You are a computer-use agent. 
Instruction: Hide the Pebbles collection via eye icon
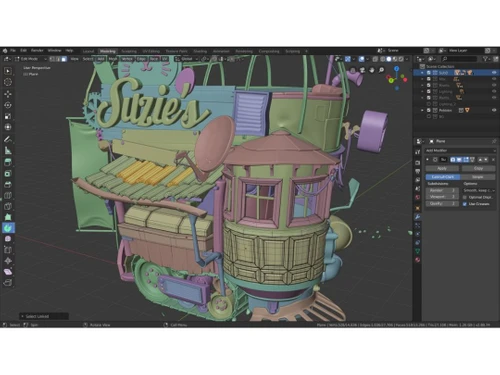point(494,110)
